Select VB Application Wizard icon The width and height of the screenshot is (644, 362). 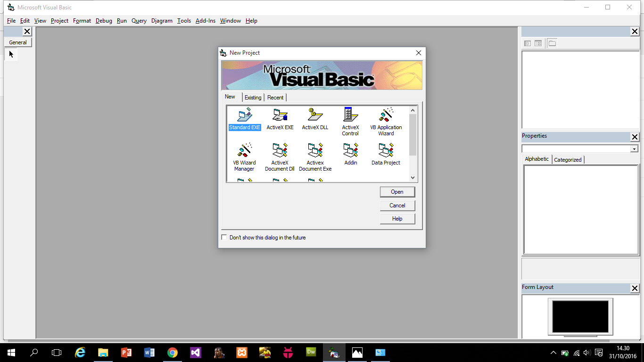[x=386, y=122]
